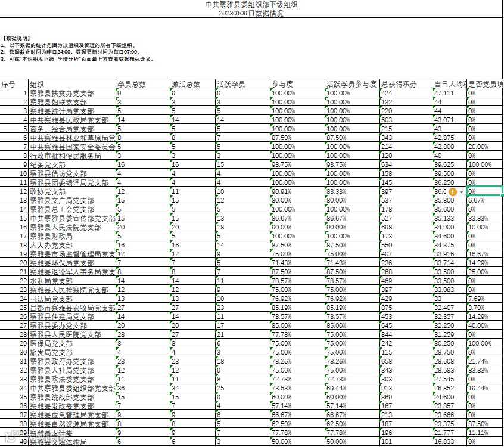The height and width of the screenshot is (447, 504).
Task: Click the 当日人均 value 47.111
Action: click(x=450, y=93)
